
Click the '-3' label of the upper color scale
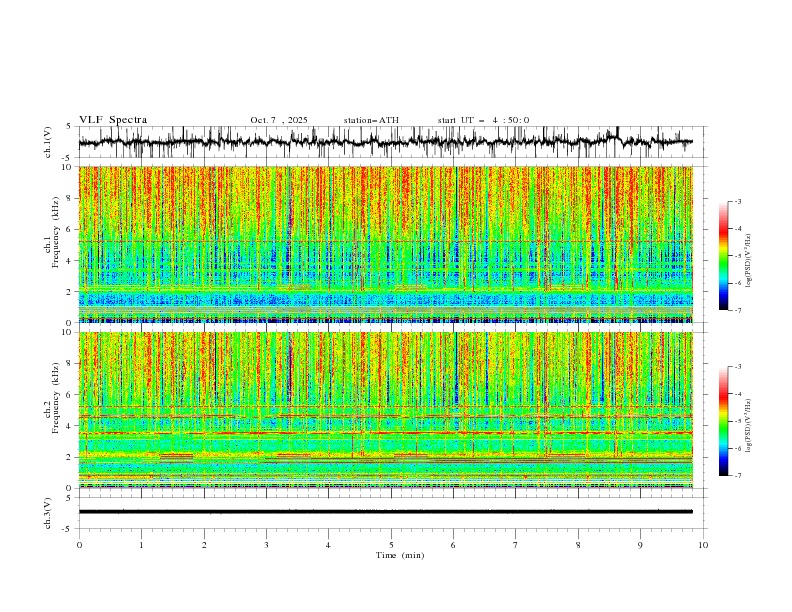[x=738, y=201]
